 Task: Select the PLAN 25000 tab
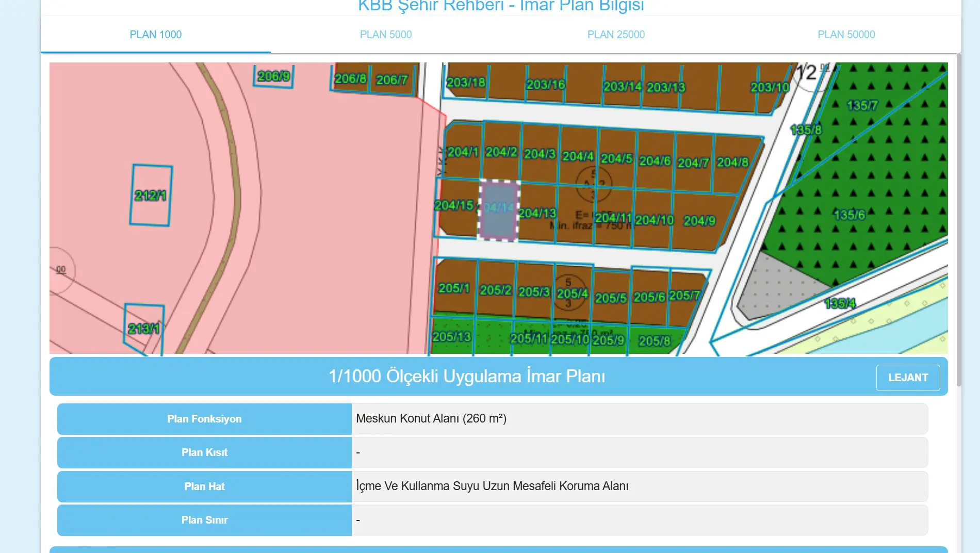point(616,35)
